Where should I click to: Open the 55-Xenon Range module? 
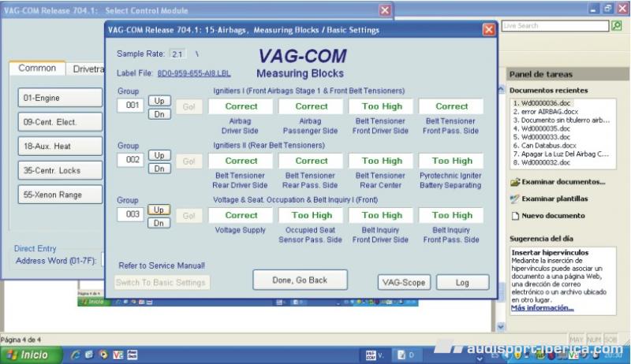60,195
